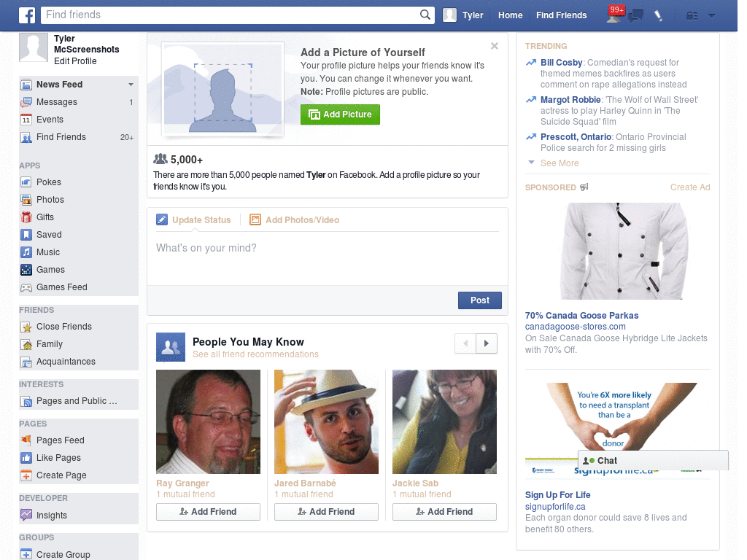Open the account menu dropdown arrow
This screenshot has width=747, height=560.
[711, 15]
